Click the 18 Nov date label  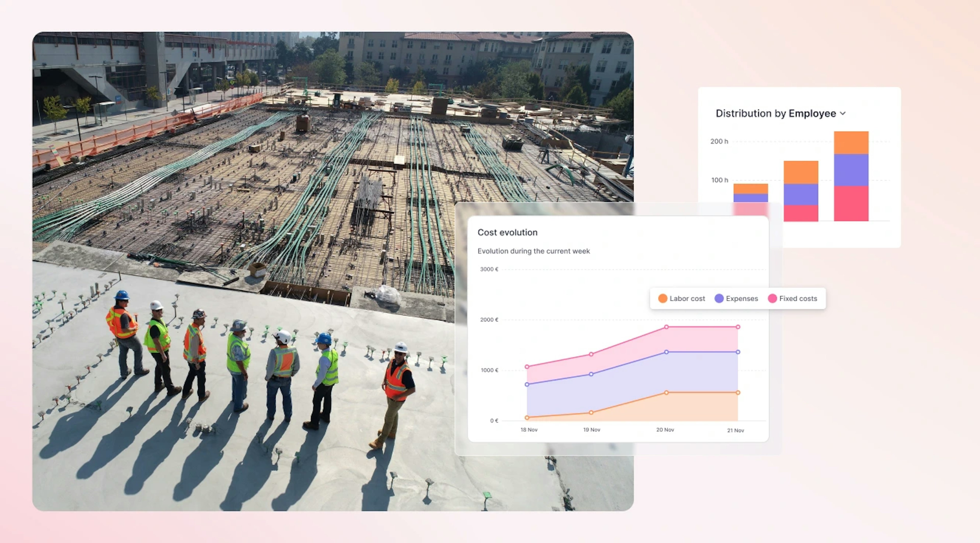529,430
